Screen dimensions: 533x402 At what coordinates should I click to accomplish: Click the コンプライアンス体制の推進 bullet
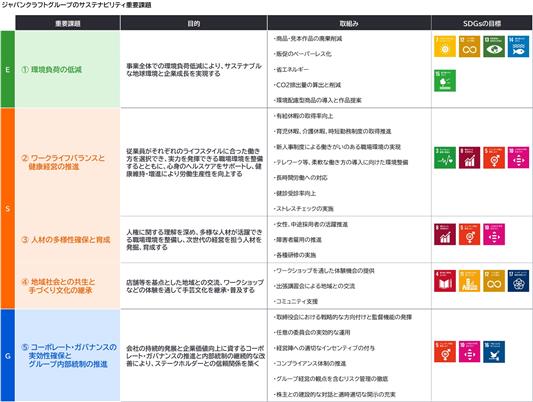click(x=310, y=363)
